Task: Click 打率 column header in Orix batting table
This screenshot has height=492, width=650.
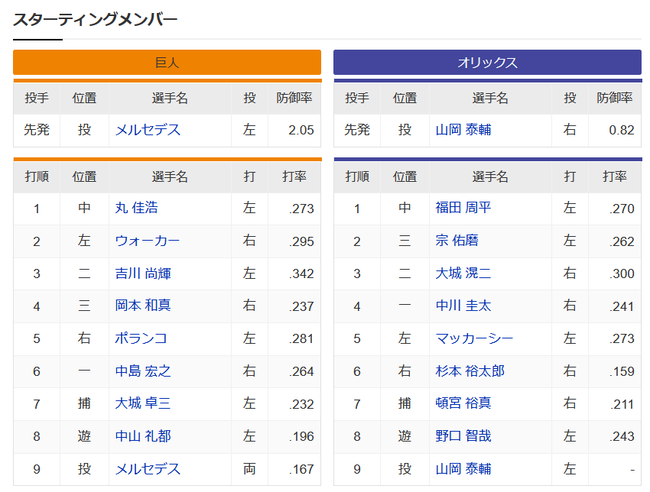Action: [x=615, y=177]
